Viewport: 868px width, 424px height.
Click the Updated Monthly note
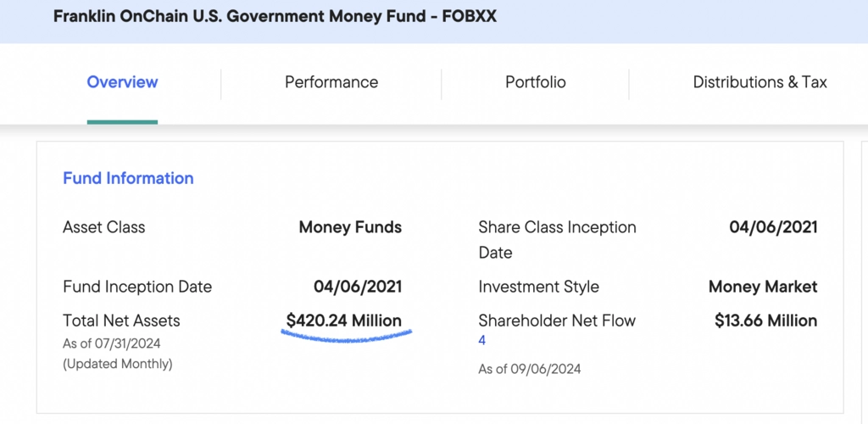click(117, 365)
